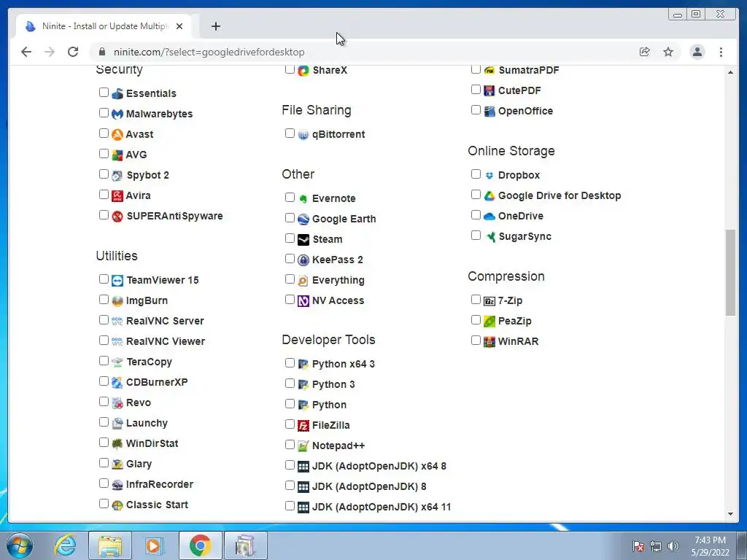This screenshot has height=560, width=747.
Task: Click the Avast app icon
Action: (x=117, y=134)
